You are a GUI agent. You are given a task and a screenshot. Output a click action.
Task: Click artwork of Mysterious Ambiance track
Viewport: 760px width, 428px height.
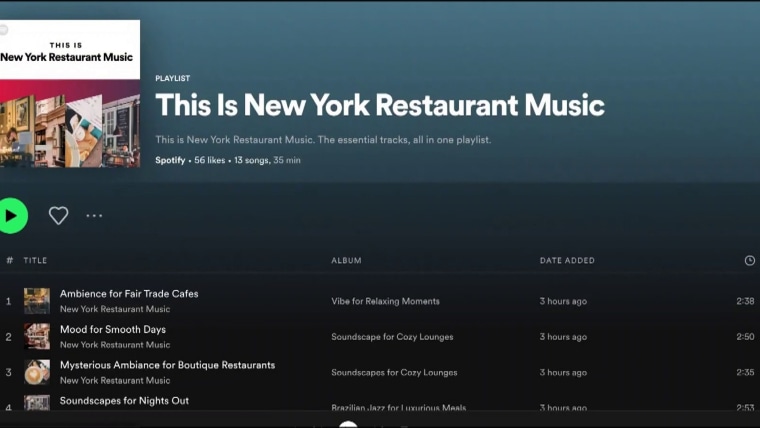pyautogui.click(x=37, y=372)
